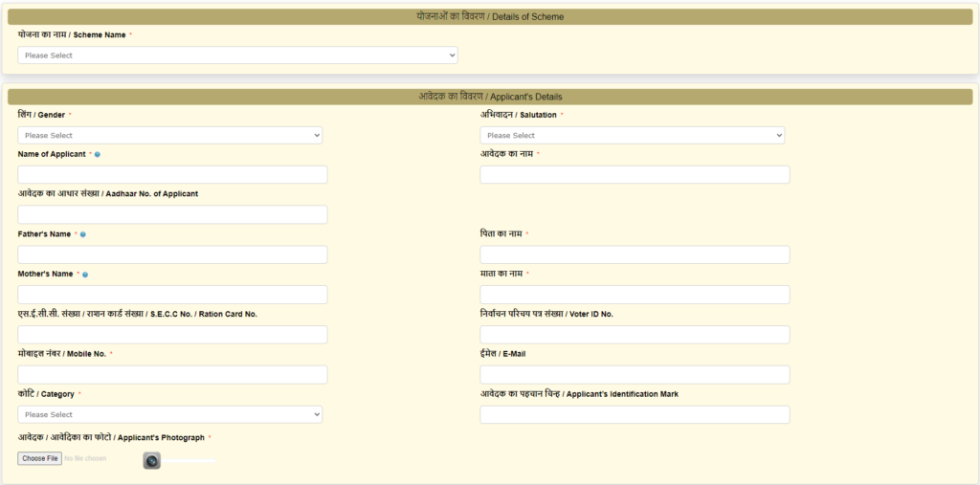Click the Choose File button
Screen dimensions: 980x485
click(40, 459)
